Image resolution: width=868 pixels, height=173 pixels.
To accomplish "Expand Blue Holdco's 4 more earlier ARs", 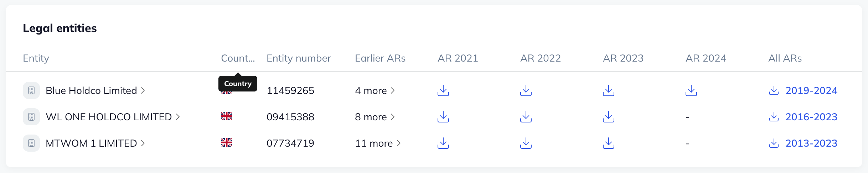I will click(375, 90).
